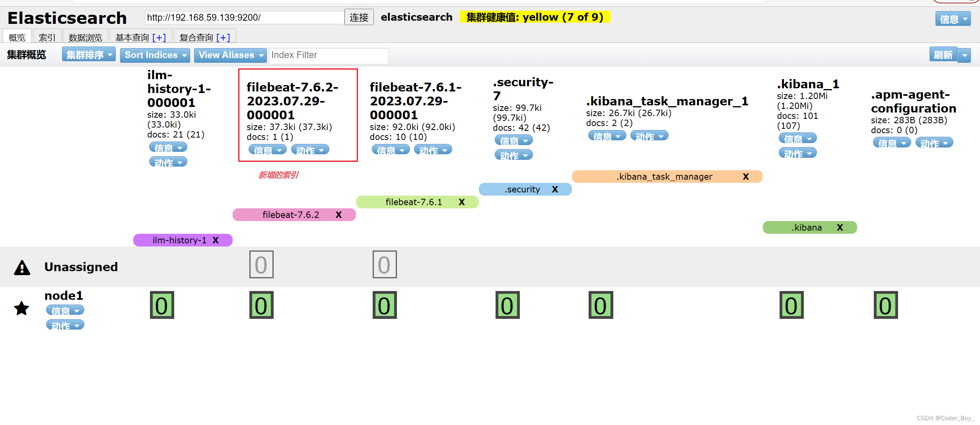Open 动作 menu for .kibana_1 index

[x=797, y=153]
